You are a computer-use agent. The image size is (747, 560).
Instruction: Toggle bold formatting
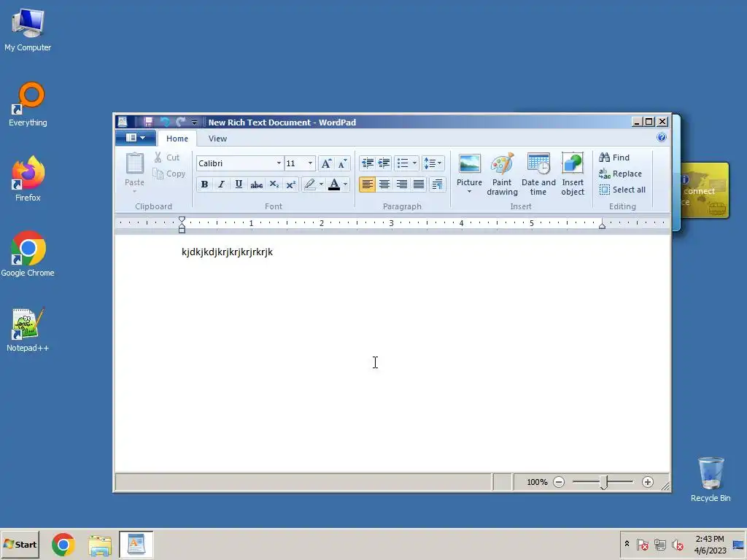pyautogui.click(x=204, y=184)
